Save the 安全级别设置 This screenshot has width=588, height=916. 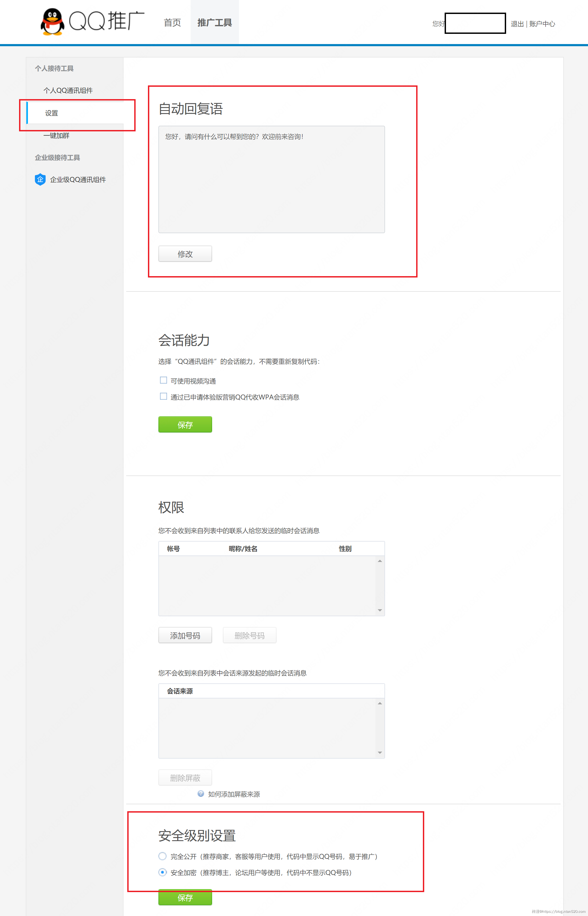pos(185,897)
